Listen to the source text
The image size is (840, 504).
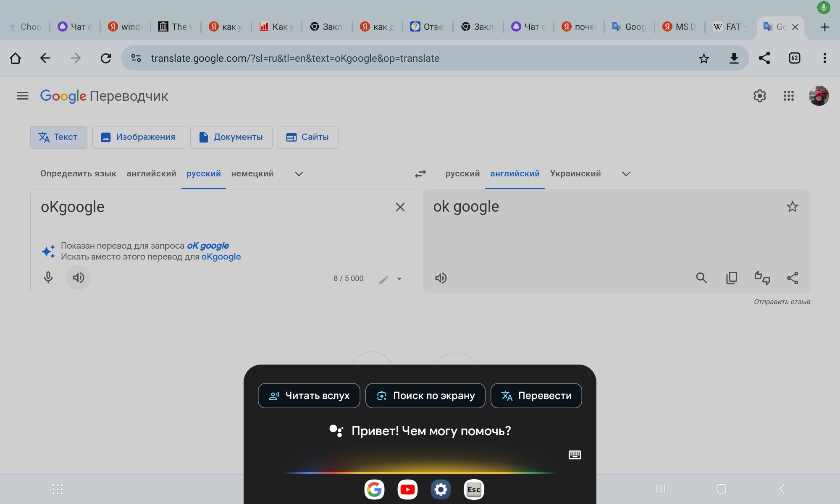(79, 278)
